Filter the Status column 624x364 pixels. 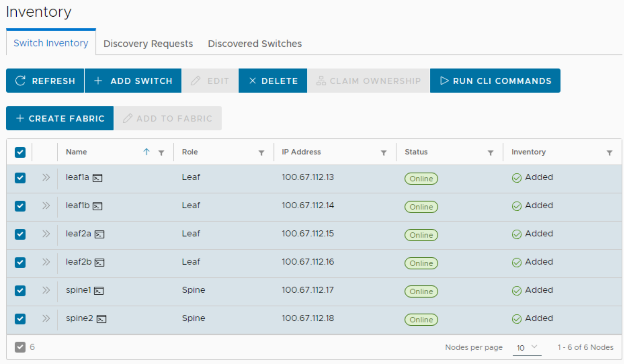pyautogui.click(x=490, y=153)
